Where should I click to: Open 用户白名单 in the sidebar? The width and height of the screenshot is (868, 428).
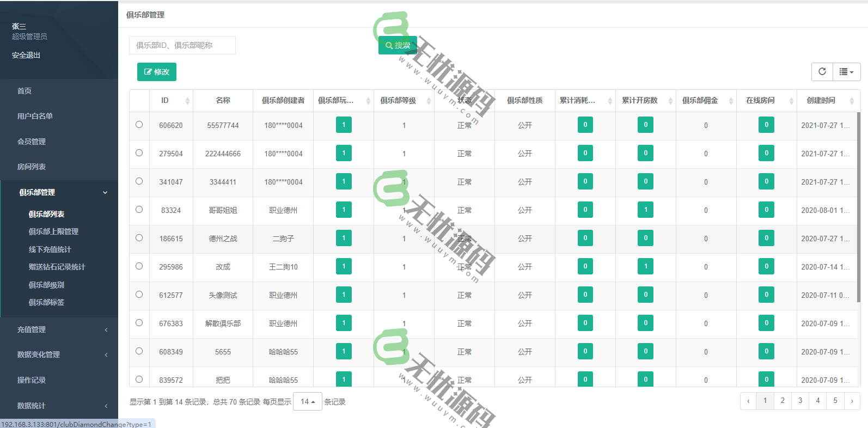pyautogui.click(x=35, y=116)
